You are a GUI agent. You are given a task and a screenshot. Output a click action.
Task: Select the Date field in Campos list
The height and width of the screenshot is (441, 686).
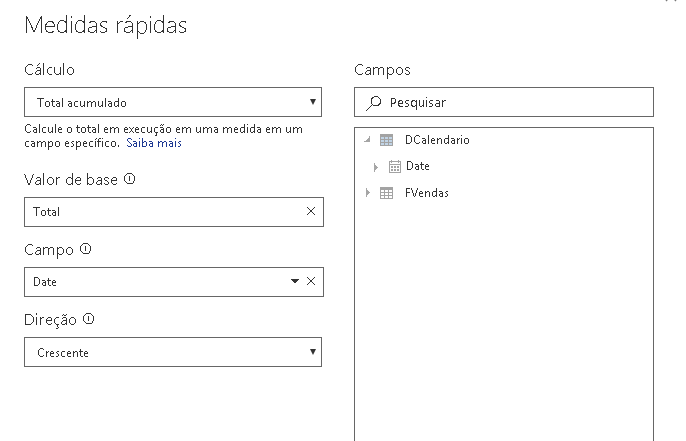pyautogui.click(x=418, y=166)
